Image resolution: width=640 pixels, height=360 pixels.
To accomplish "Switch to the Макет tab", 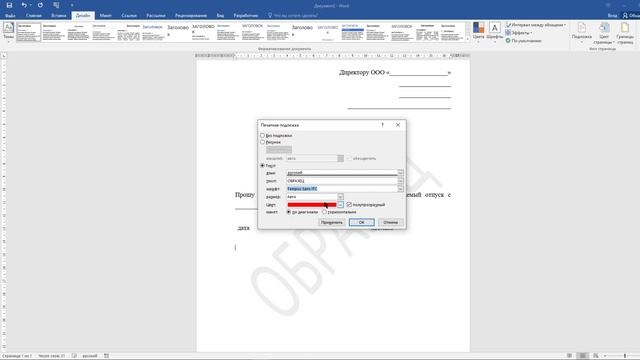I will (106, 16).
